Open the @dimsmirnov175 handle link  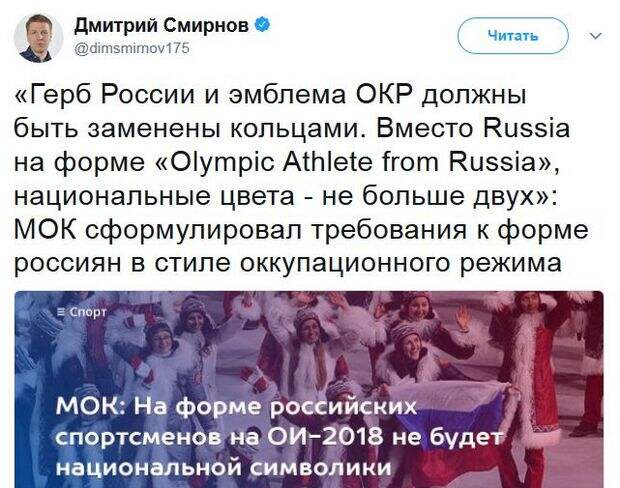pos(132,48)
